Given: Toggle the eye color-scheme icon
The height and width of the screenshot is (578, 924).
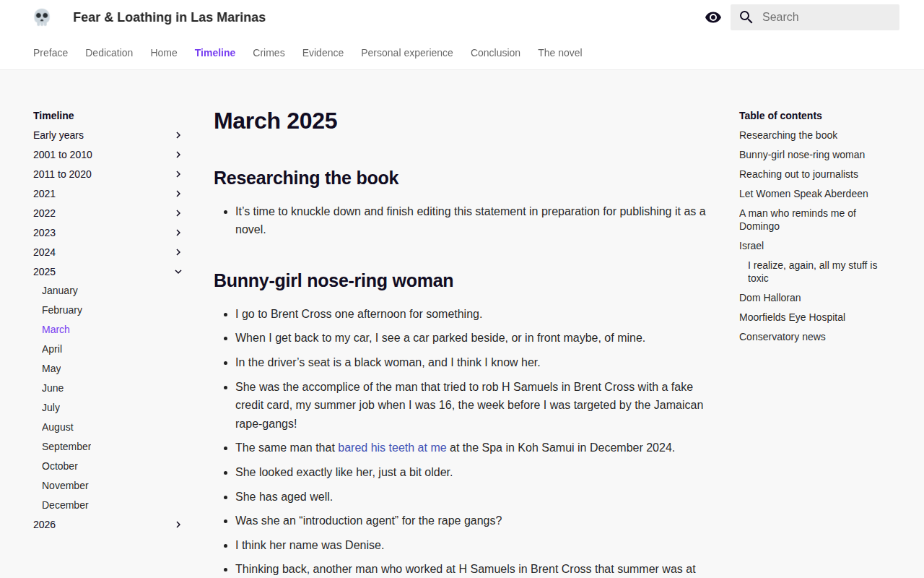Looking at the screenshot, I should coord(713,17).
